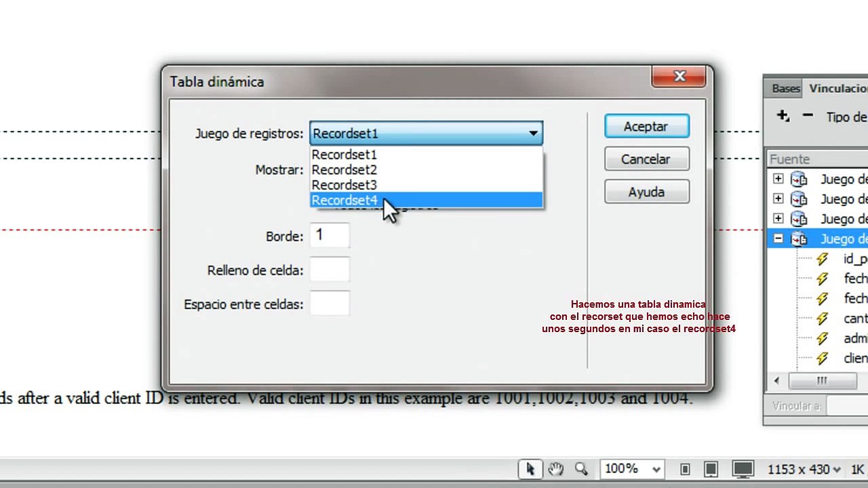The width and height of the screenshot is (868, 488).
Task: Open the Juego de registros combo box
Action: coord(426,134)
